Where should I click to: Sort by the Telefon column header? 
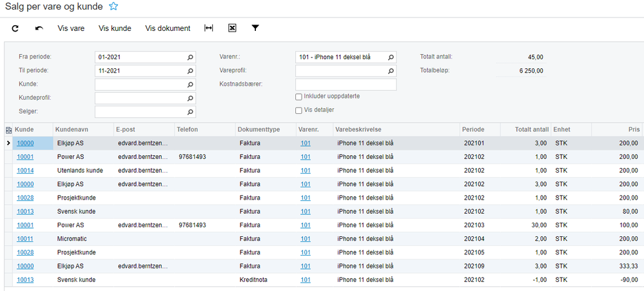[x=204, y=129]
